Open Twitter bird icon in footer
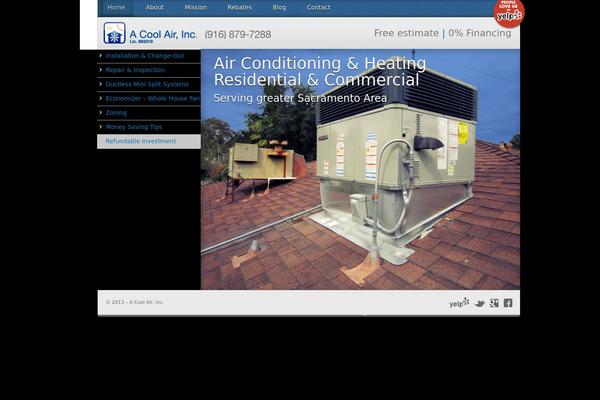The image size is (600, 400). click(479, 304)
